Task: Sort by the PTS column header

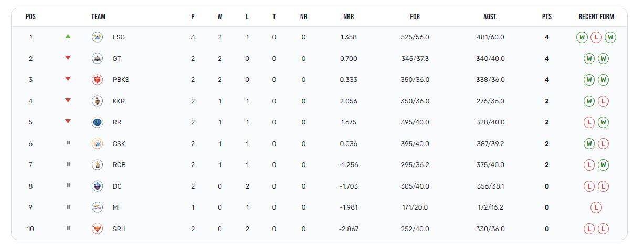Action: (547, 17)
